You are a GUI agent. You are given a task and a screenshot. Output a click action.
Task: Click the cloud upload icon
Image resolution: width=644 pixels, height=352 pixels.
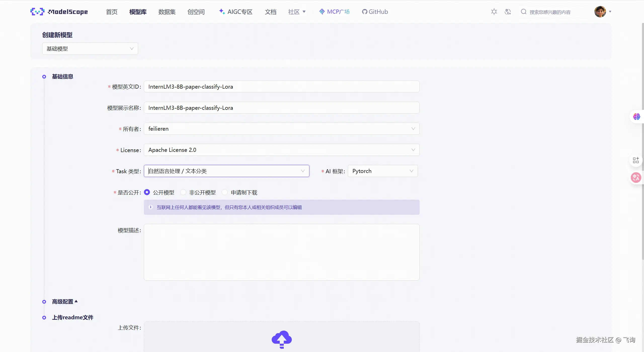[281, 339]
